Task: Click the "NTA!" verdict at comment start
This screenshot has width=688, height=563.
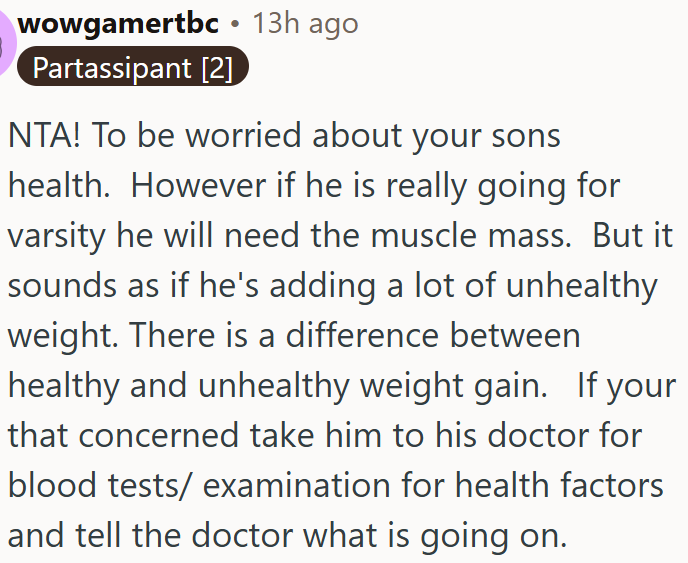Action: (x=46, y=135)
